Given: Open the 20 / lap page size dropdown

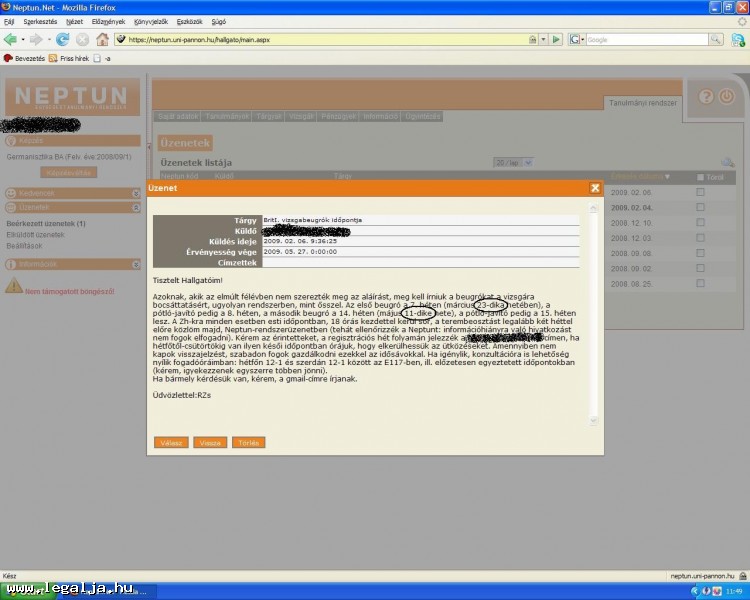Looking at the screenshot, I should coord(507,162).
